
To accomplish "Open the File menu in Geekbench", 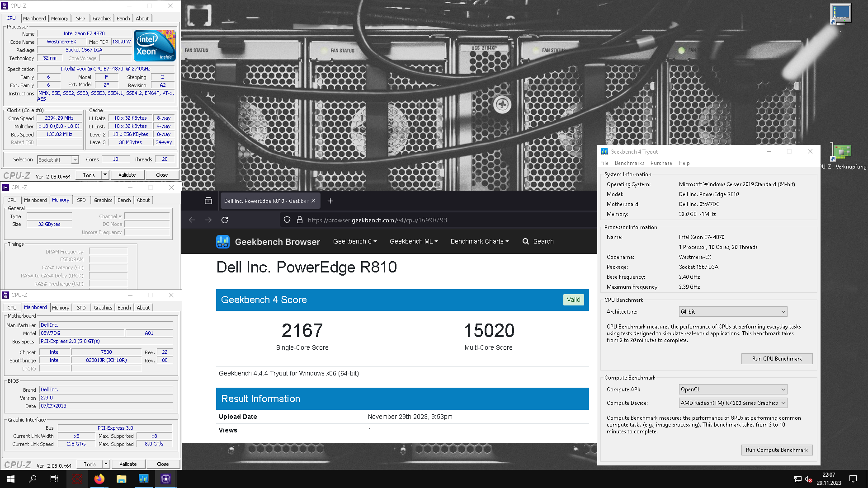I will pyautogui.click(x=604, y=163).
